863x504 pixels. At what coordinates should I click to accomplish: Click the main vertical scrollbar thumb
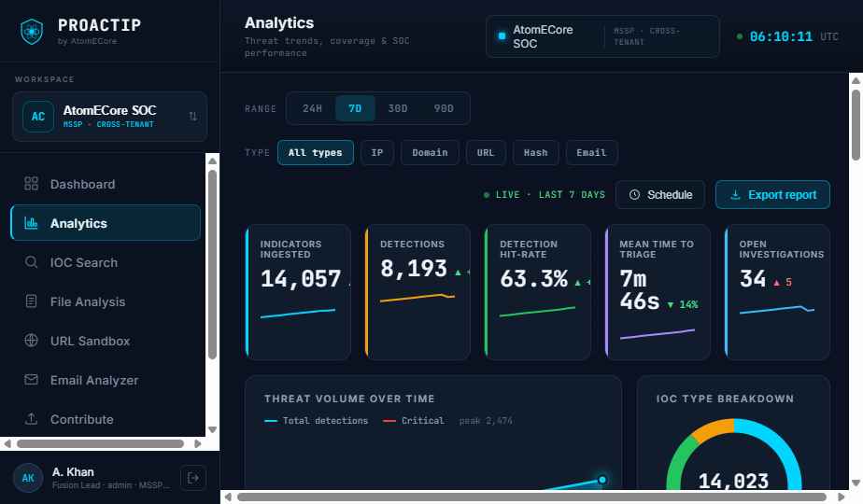[856, 125]
